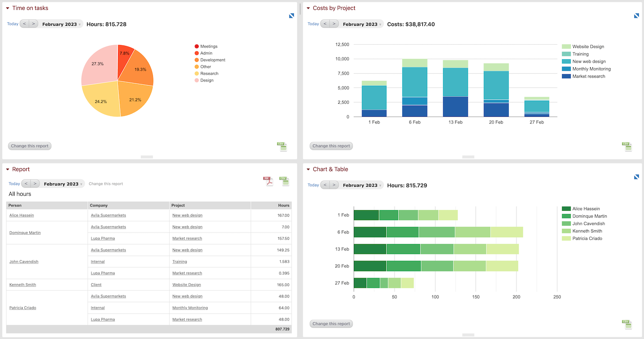Click the Design slice of the pie chart
This screenshot has height=339, width=644.
point(98,64)
